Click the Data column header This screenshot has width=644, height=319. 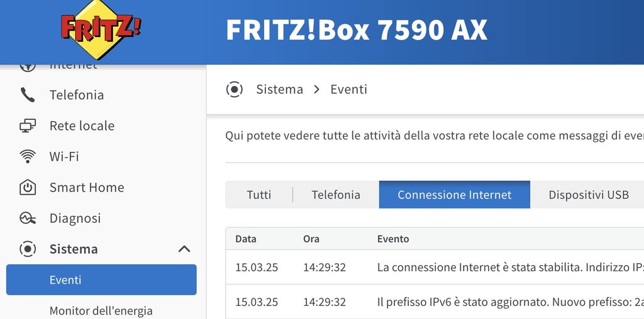point(245,239)
